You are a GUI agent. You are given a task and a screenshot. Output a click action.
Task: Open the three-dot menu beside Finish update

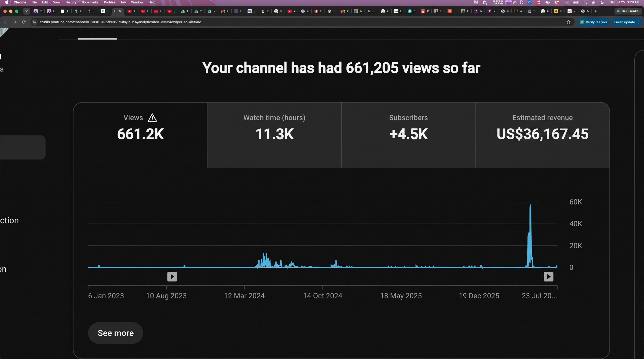(638, 22)
